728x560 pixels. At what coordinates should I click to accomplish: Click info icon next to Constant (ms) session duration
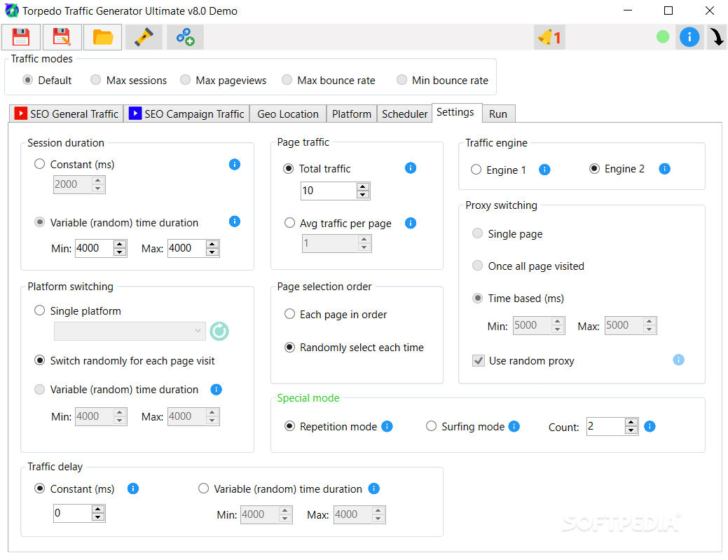[x=235, y=165]
